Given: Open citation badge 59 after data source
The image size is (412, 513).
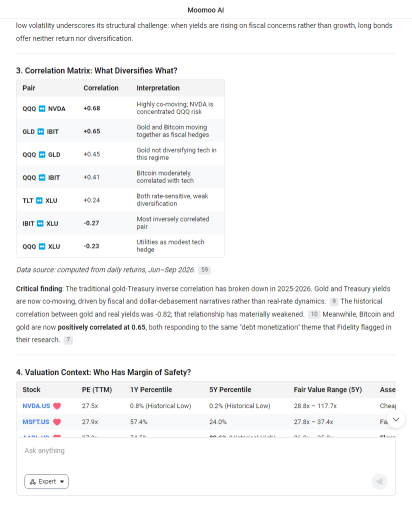Looking at the screenshot, I should pyautogui.click(x=205, y=270).
